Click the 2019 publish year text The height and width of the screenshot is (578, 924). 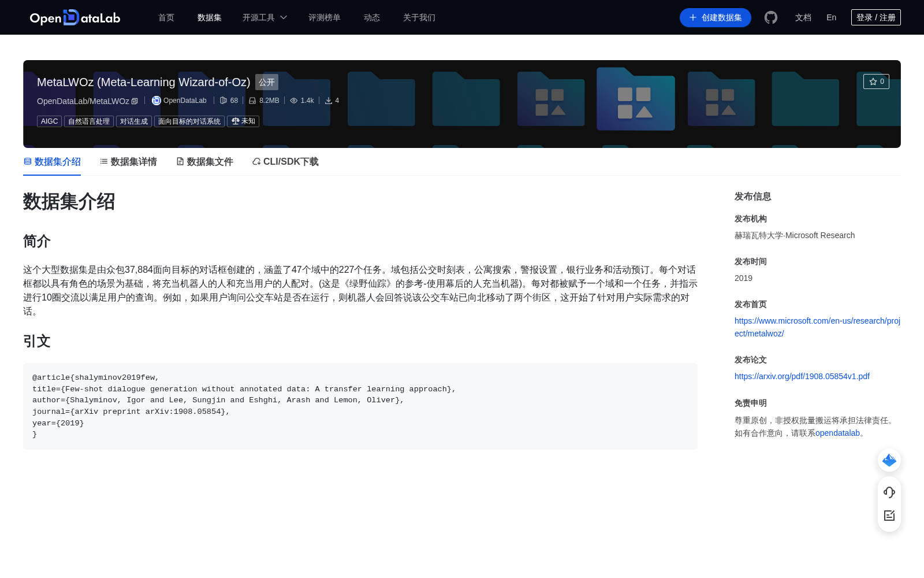[x=743, y=278]
